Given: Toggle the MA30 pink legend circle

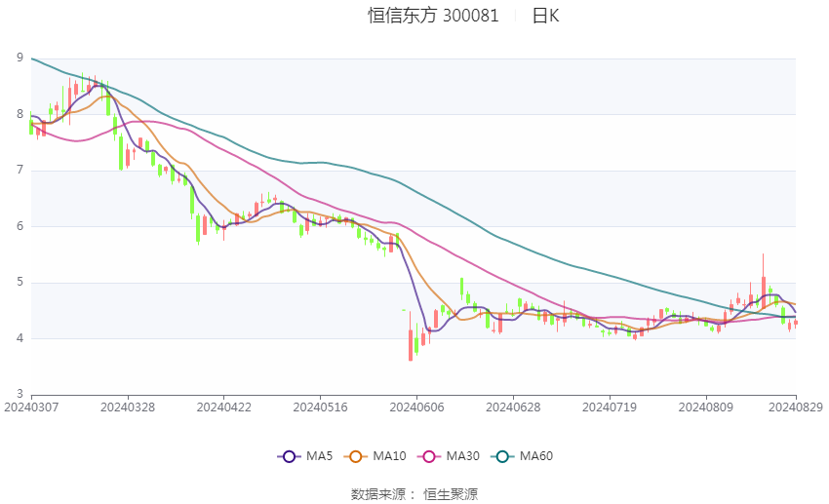Looking at the screenshot, I should (x=429, y=456).
